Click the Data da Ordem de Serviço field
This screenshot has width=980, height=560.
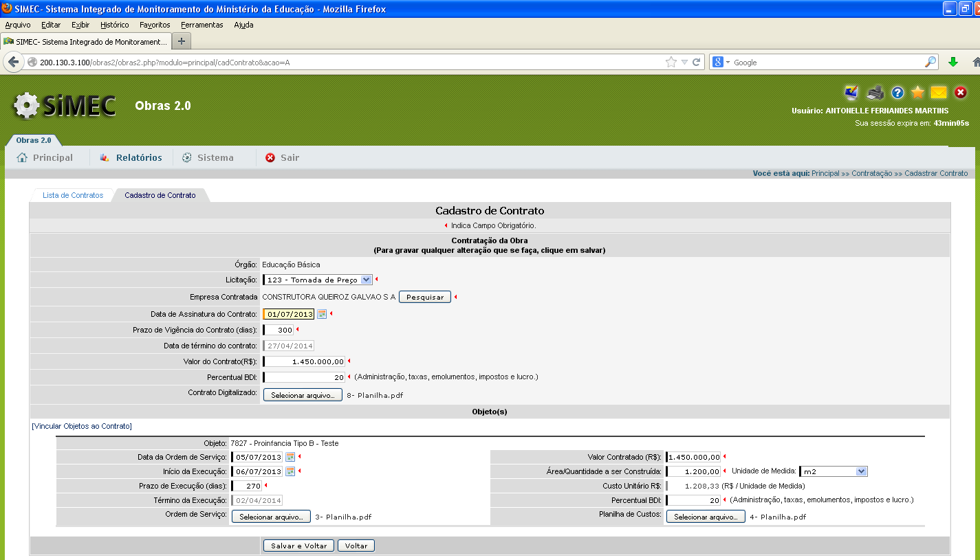[x=257, y=457]
